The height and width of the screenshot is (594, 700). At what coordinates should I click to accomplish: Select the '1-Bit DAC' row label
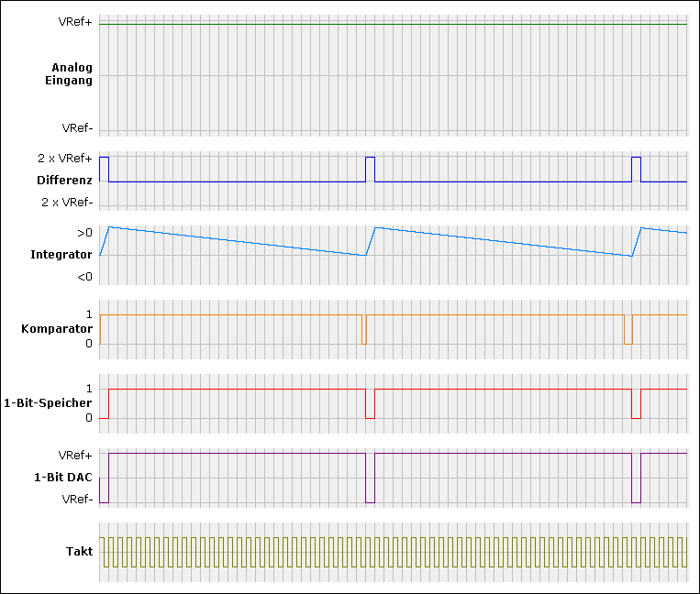pyautogui.click(x=62, y=477)
